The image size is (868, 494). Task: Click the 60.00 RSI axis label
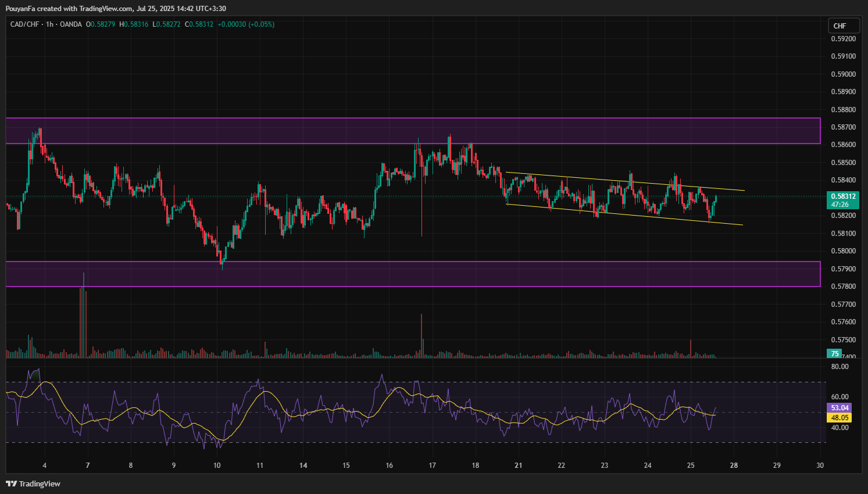[840, 397]
